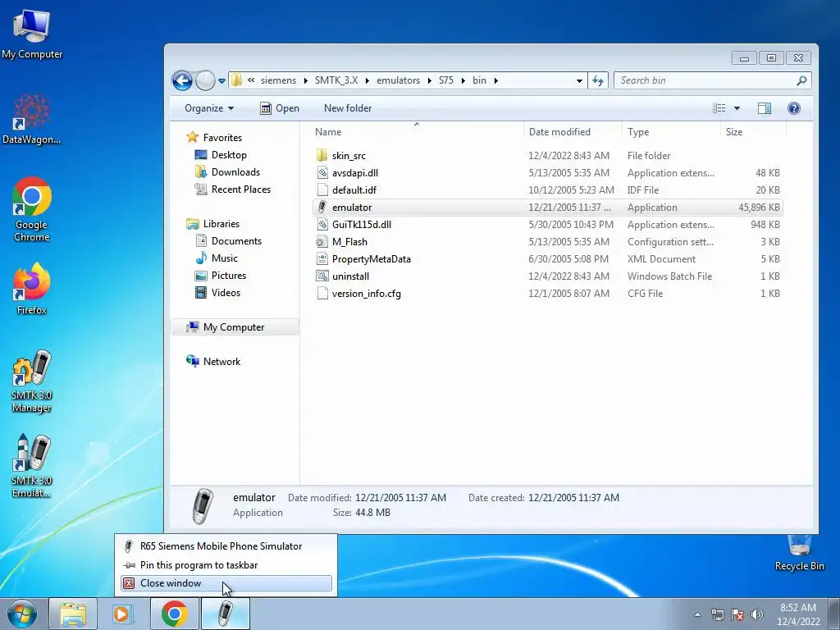Sort files by Date modified column
The height and width of the screenshot is (630, 840).
(x=572, y=132)
